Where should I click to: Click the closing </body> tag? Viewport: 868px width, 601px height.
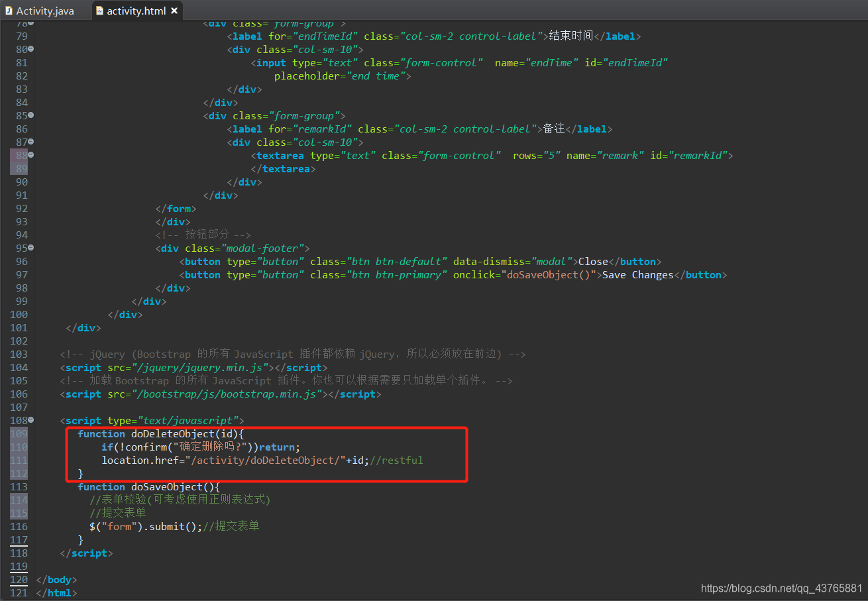[56, 580]
